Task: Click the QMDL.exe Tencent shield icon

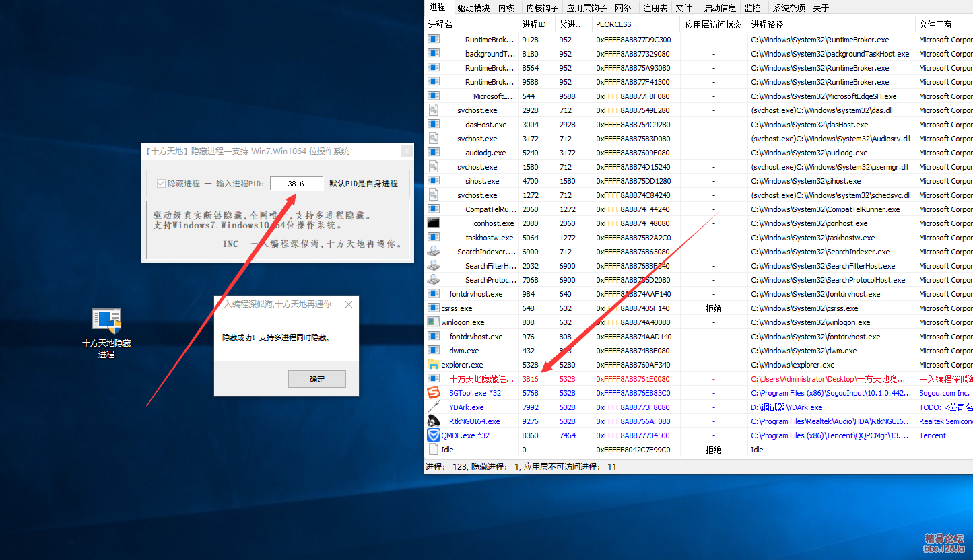Action: coord(434,435)
